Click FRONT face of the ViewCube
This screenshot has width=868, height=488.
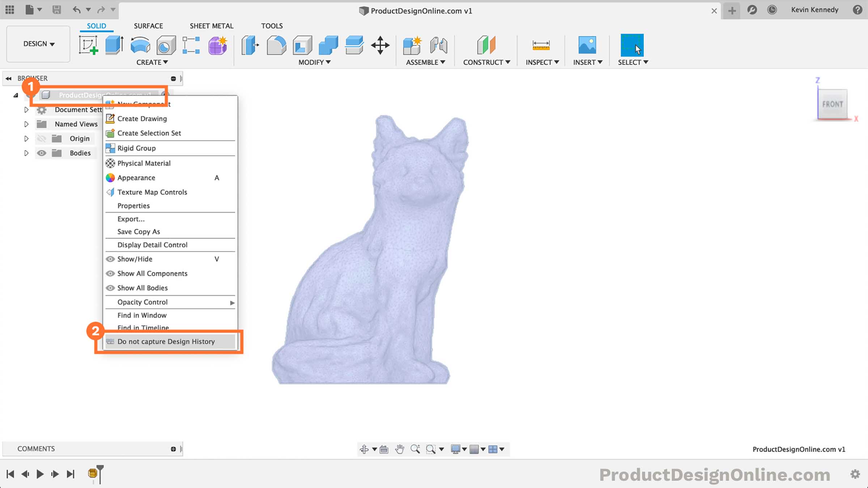[x=833, y=104]
